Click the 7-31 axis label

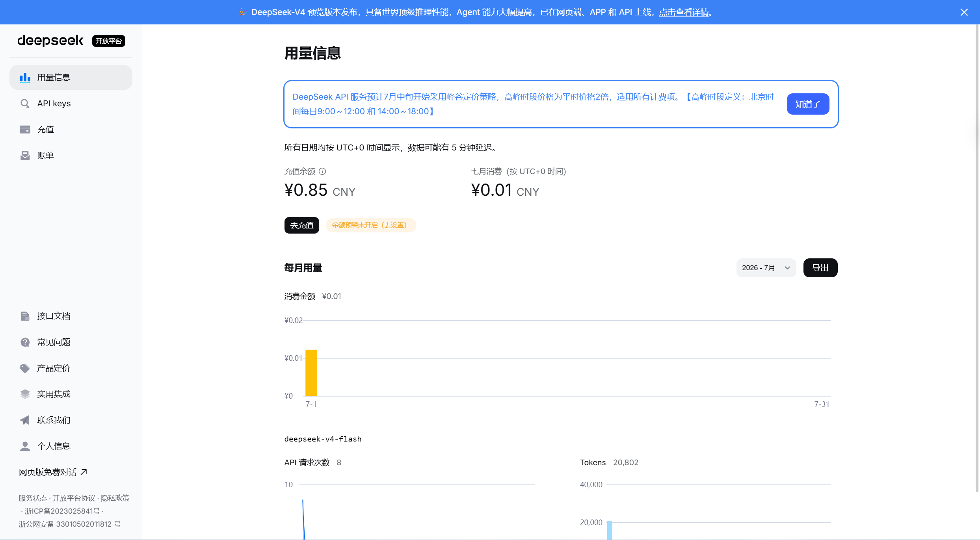[822, 404]
